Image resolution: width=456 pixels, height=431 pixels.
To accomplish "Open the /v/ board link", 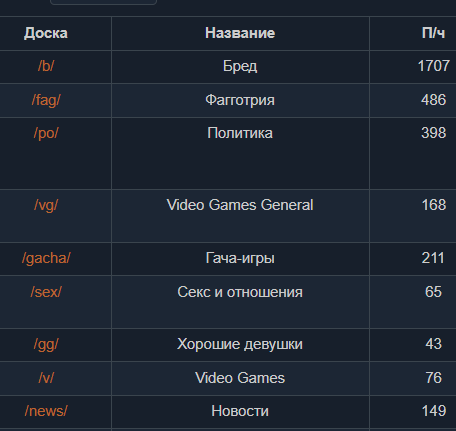I will pyautogui.click(x=46, y=378).
